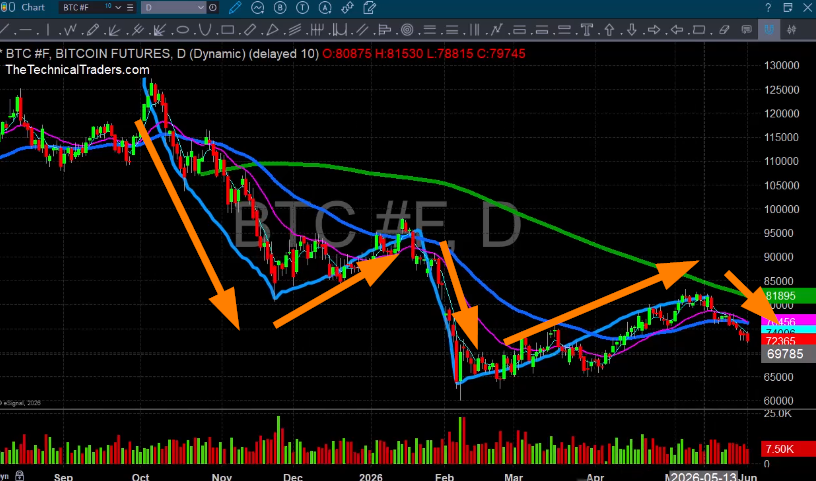Viewport: 816px width, 481px height.
Task: Click the blue pencil drawing-mode icon
Action: (235, 8)
